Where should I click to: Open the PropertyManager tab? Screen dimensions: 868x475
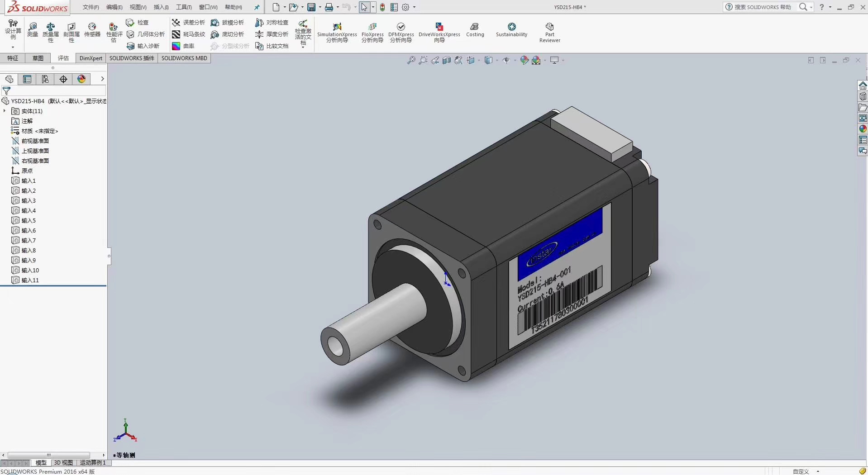click(x=27, y=79)
